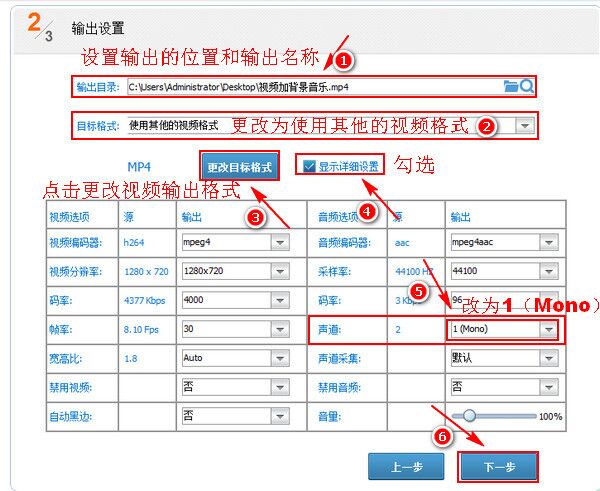Click the source frame rate 8.10 Fps
The width and height of the screenshot is (600, 491).
coord(141,330)
